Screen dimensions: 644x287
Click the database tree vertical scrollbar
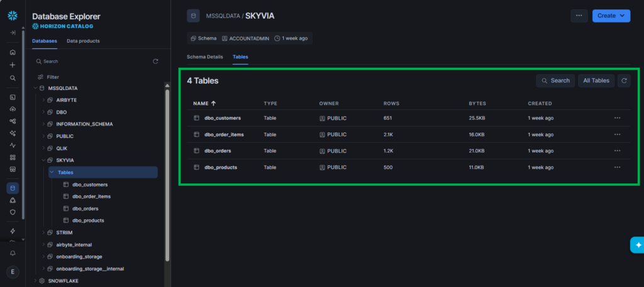pyautogui.click(x=167, y=175)
